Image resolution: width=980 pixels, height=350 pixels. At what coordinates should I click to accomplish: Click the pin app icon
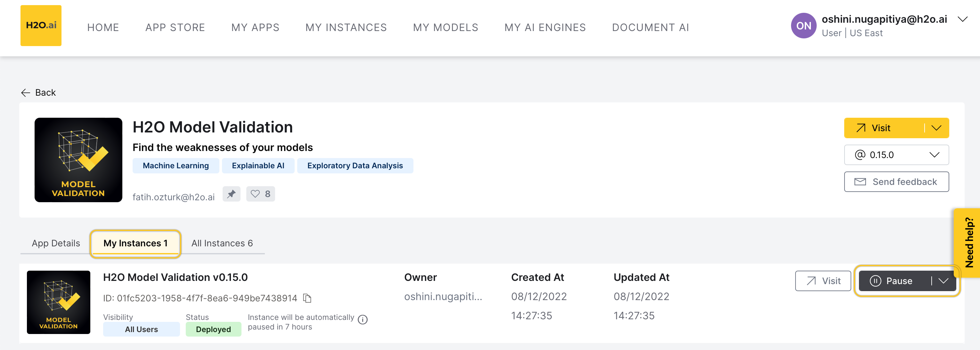coord(231,194)
